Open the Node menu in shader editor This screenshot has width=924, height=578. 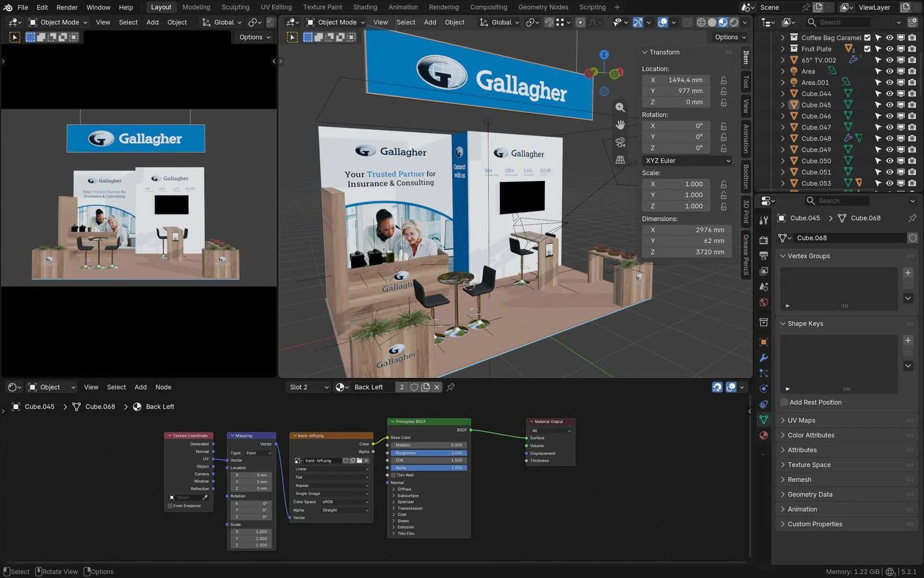[163, 387]
